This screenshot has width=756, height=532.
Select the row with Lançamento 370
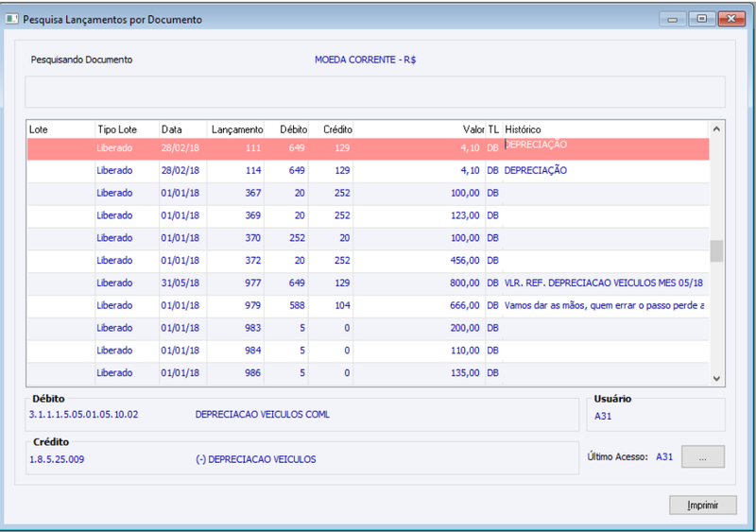[x=368, y=238]
